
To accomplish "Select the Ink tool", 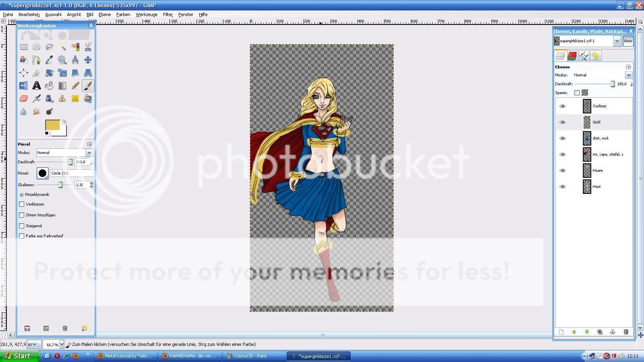I will (50, 99).
